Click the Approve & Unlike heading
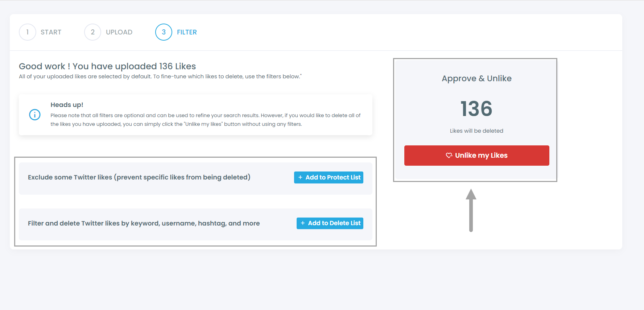 (476, 79)
